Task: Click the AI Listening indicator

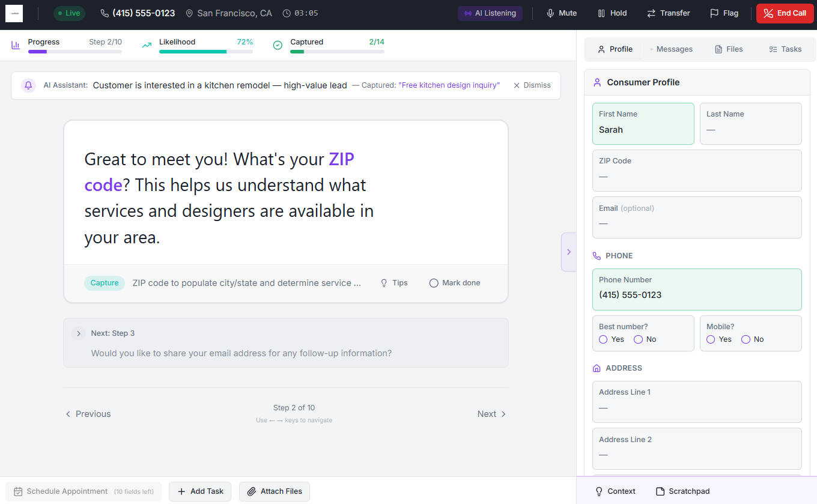Action: (x=490, y=13)
